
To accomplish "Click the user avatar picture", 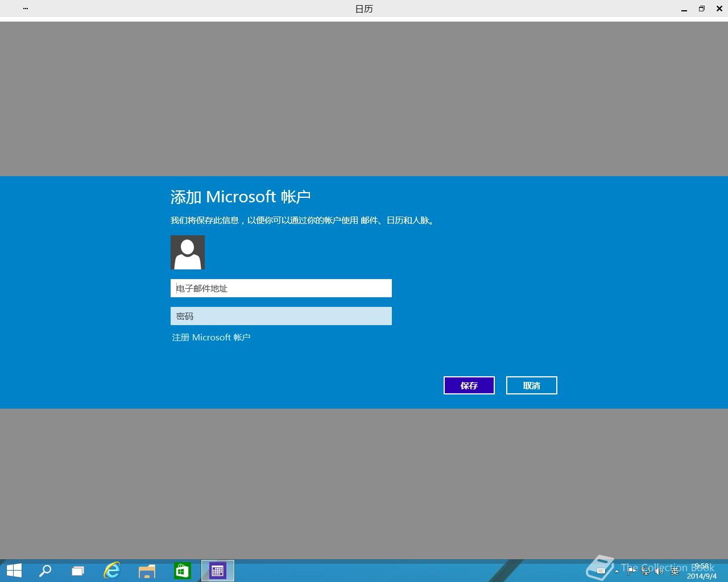I will tap(188, 252).
